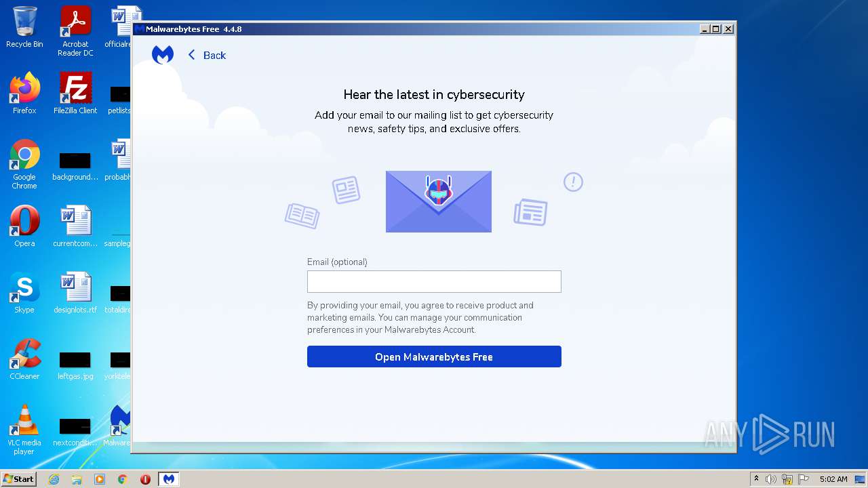Select the background file on desktop
The height and width of the screenshot is (488, 868).
(x=75, y=166)
